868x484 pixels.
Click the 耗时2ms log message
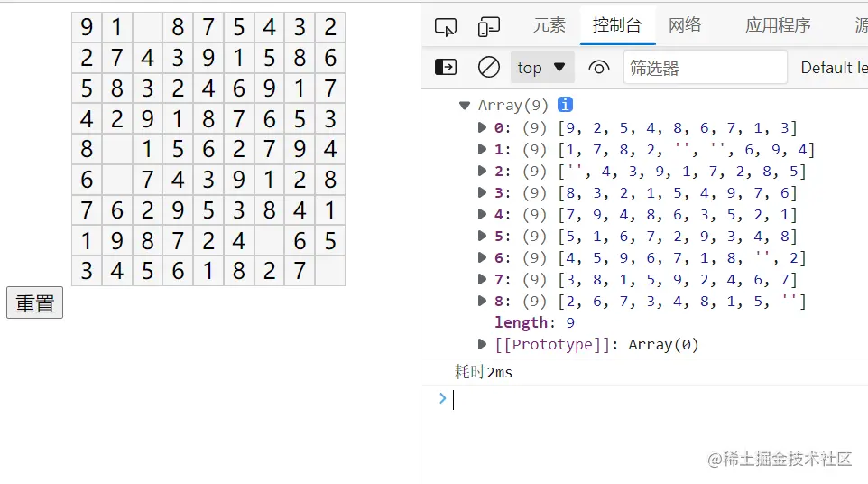click(x=484, y=372)
